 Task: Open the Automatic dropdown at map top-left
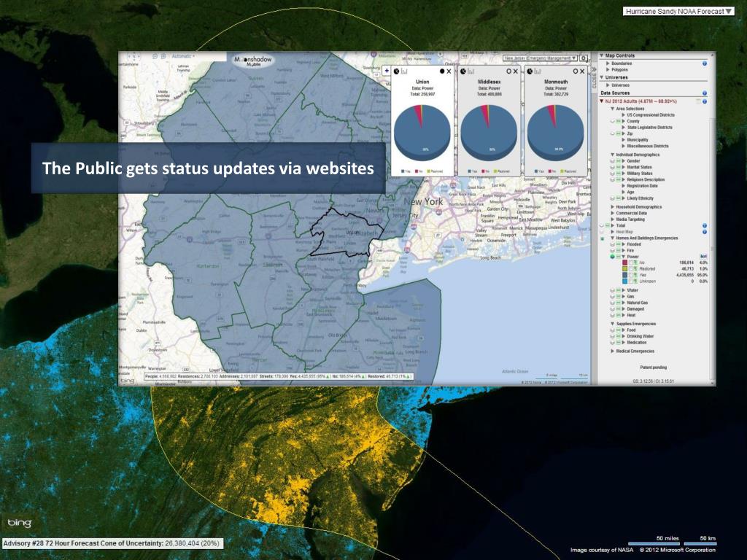183,56
